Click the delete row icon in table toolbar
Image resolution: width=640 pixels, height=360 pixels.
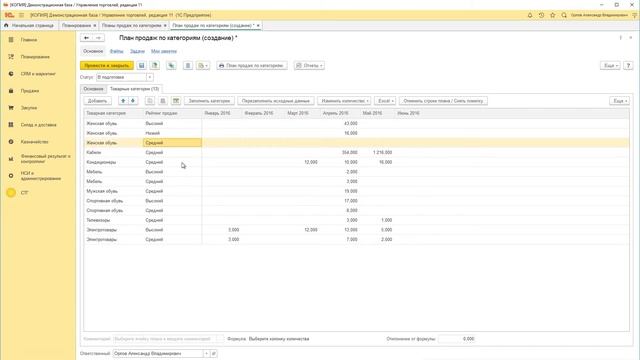pos(163,101)
